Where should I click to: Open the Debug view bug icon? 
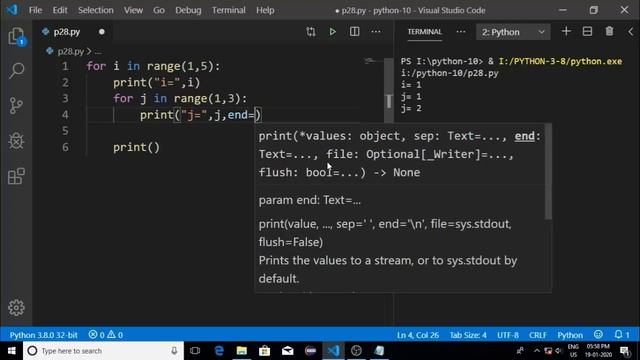point(16,141)
